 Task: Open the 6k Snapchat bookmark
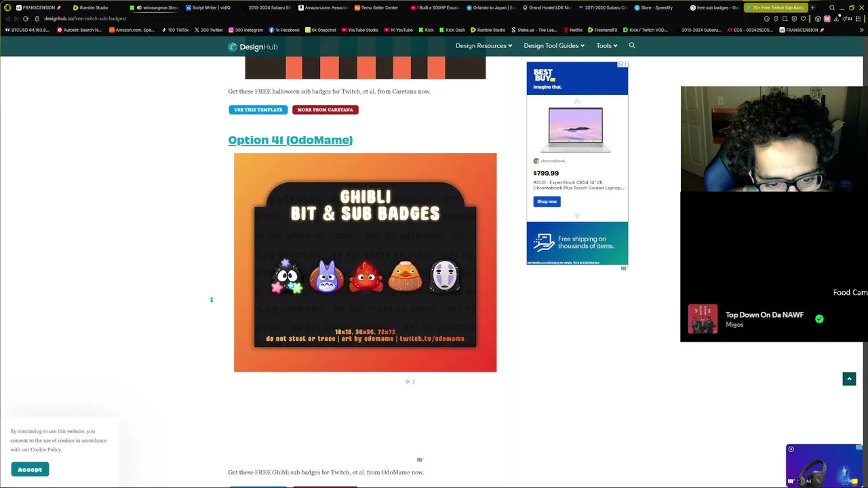[321, 30]
